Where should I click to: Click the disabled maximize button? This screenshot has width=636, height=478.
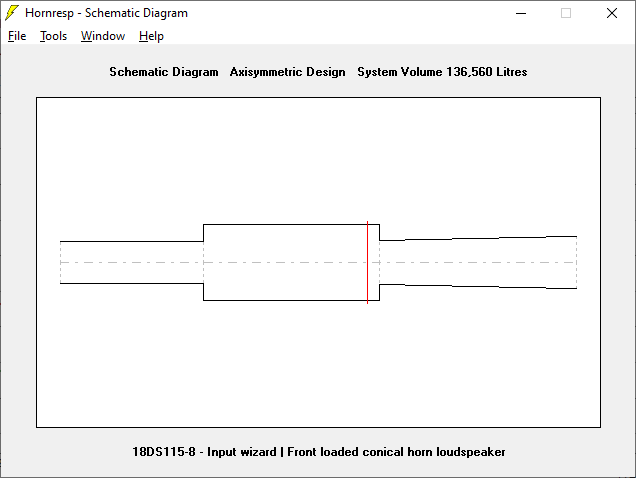(x=566, y=13)
